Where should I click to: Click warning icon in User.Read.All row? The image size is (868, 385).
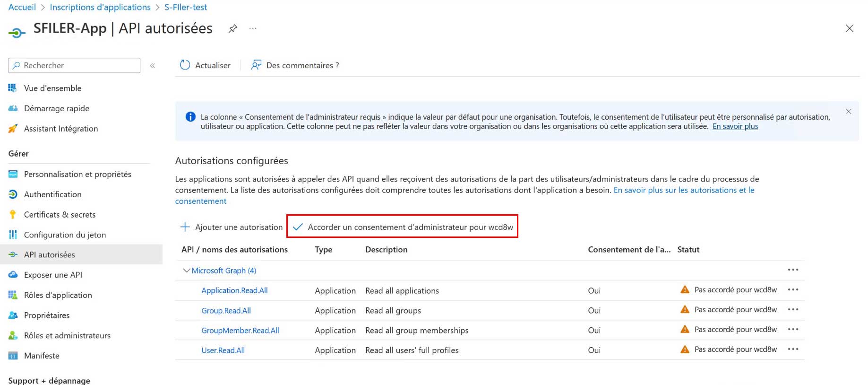pyautogui.click(x=685, y=349)
